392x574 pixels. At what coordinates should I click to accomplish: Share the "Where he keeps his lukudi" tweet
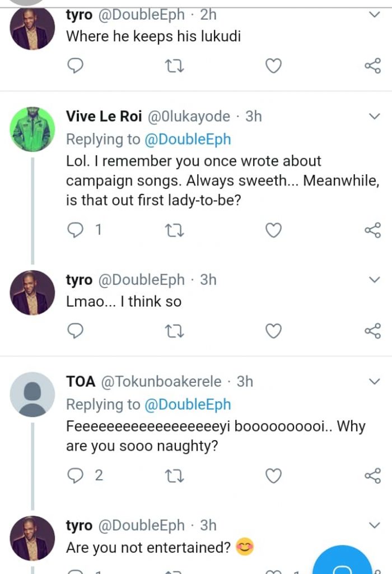click(x=372, y=67)
